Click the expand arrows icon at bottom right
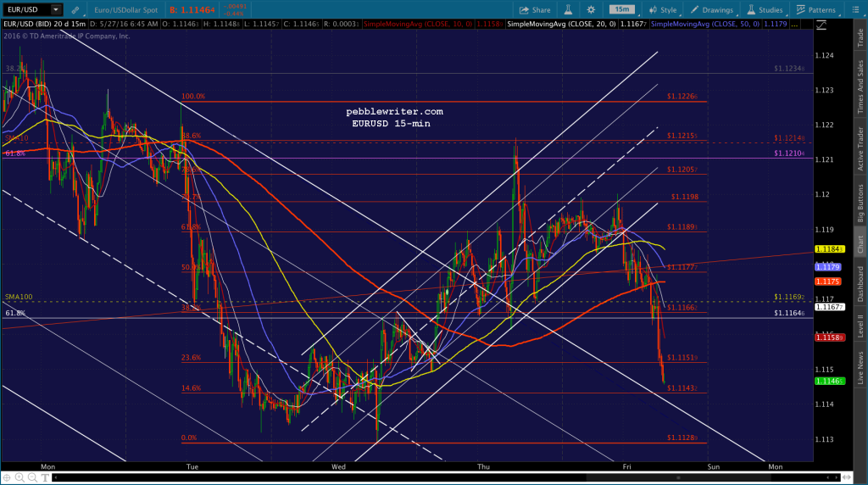Viewport: 868px width, 485px height. pyautogui.click(x=847, y=477)
